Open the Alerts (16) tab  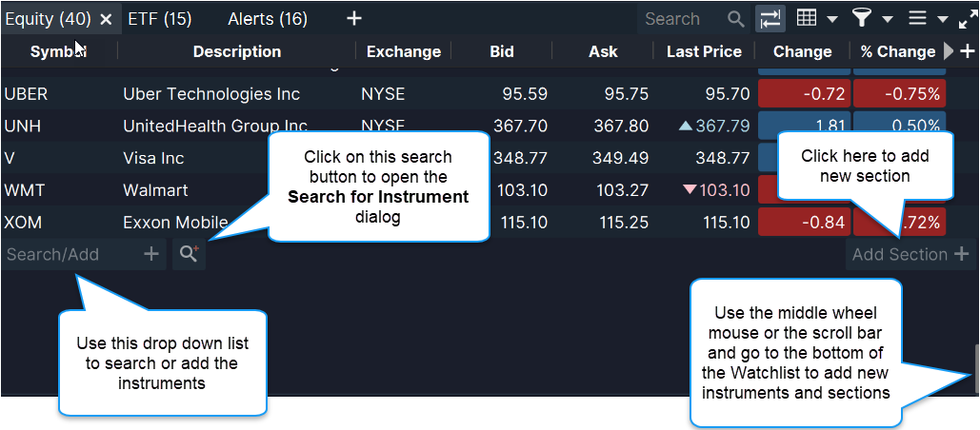pos(268,18)
